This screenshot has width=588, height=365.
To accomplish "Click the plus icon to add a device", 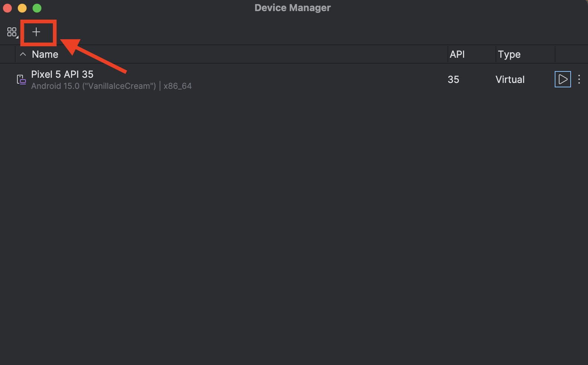I will (36, 32).
